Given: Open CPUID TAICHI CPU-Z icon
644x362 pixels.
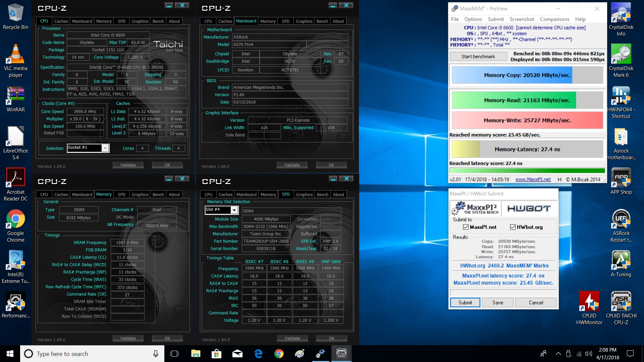Looking at the screenshot, I should (621, 308).
